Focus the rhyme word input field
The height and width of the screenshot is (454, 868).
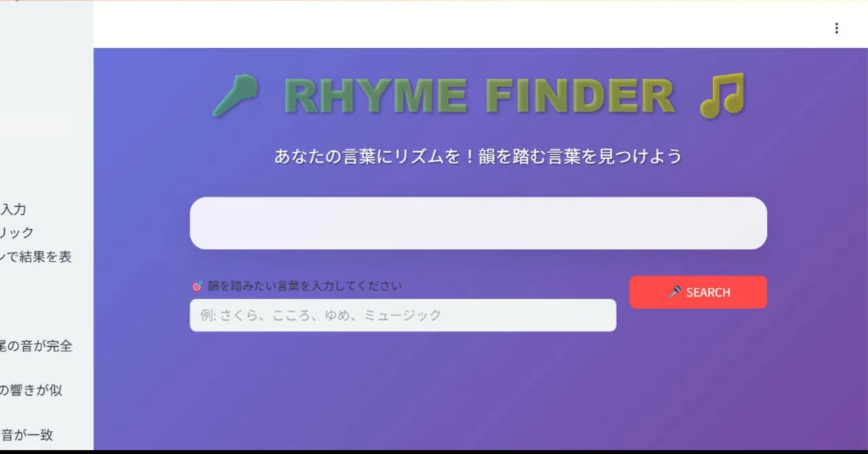point(403,315)
